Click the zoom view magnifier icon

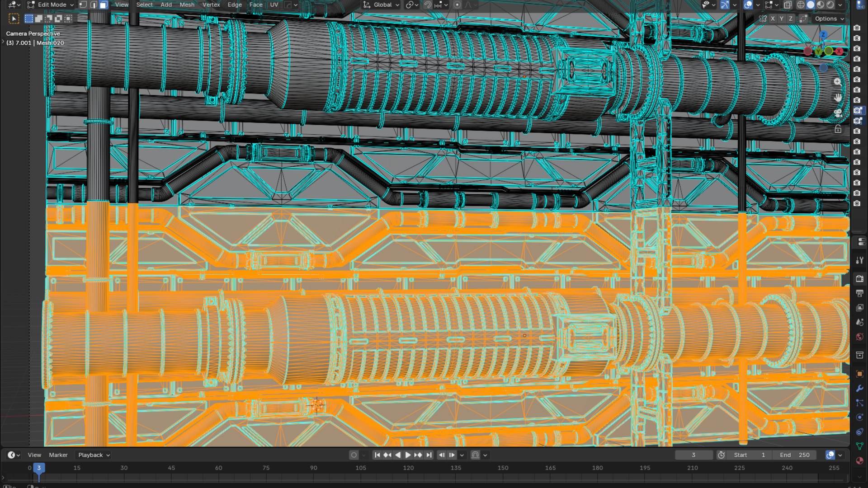click(838, 82)
